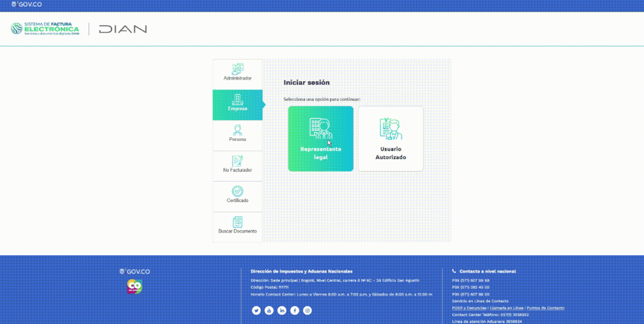Screen dimensions: 644x324
Task: Open the Puntos de Contacto link
Action: 545,308
